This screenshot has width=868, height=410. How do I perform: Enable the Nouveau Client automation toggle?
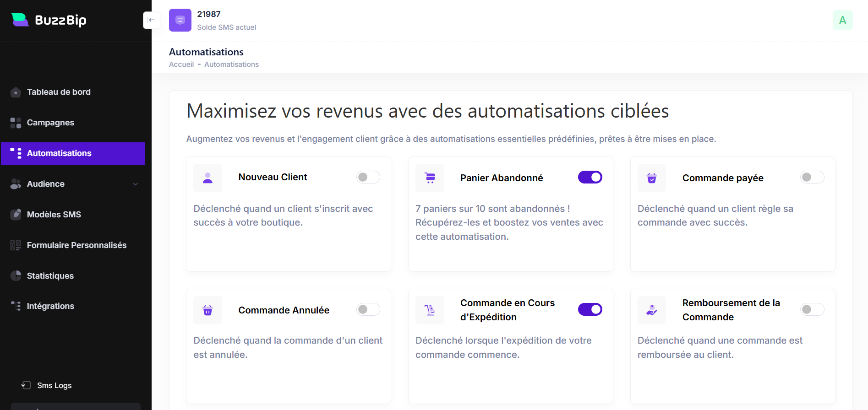[368, 177]
